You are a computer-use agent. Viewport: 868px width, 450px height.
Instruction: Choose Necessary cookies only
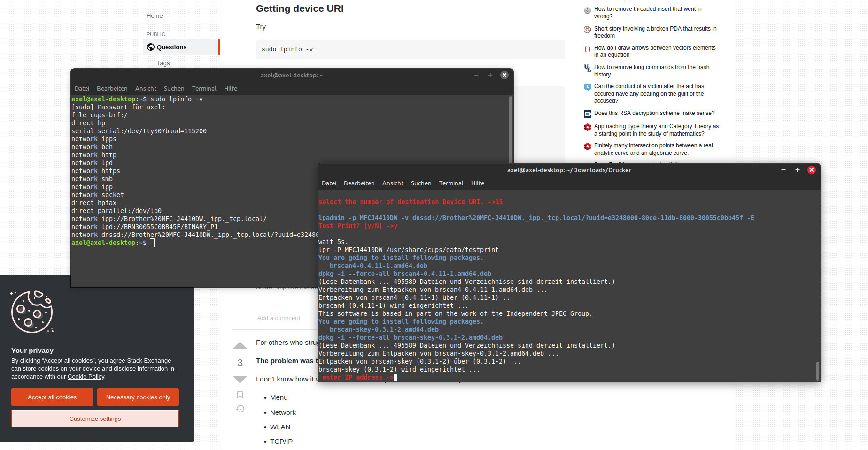(138, 397)
